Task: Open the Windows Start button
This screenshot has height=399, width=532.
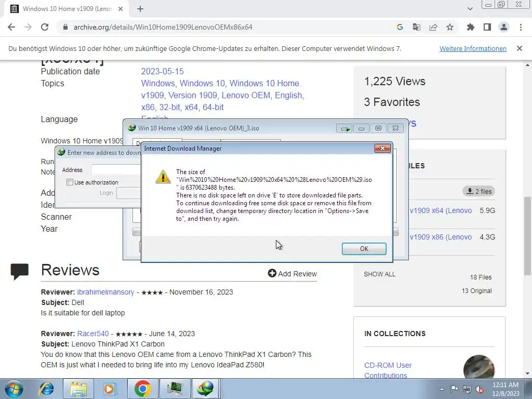Action: pos(14,389)
